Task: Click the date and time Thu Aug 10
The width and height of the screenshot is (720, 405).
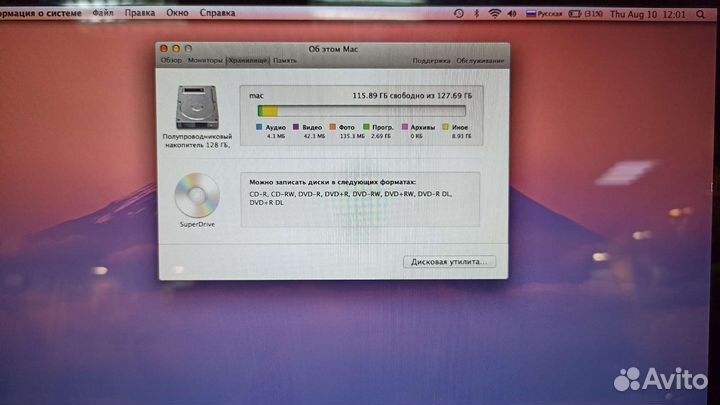Action: coord(647,14)
